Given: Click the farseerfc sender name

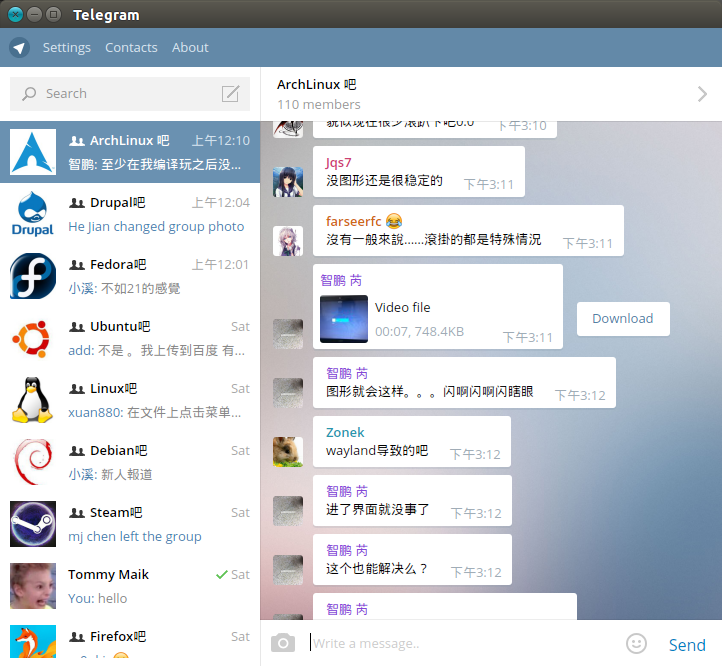Looking at the screenshot, I should pyautogui.click(x=354, y=222).
